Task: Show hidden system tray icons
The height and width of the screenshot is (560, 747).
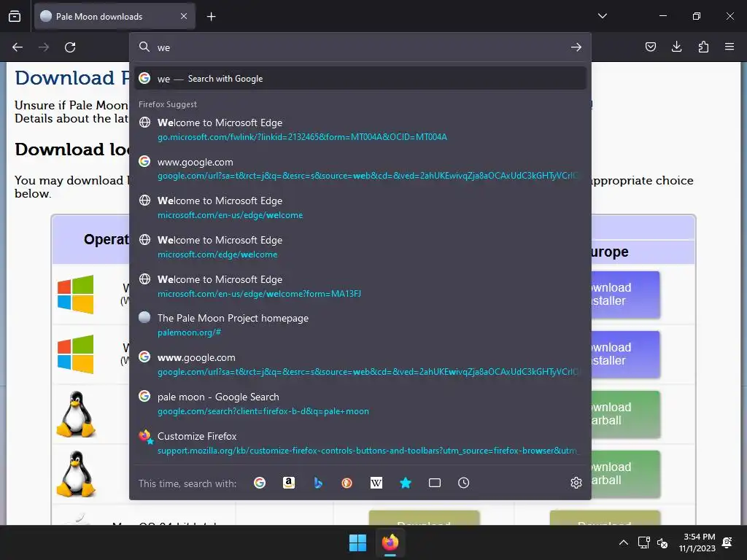Action: click(623, 542)
